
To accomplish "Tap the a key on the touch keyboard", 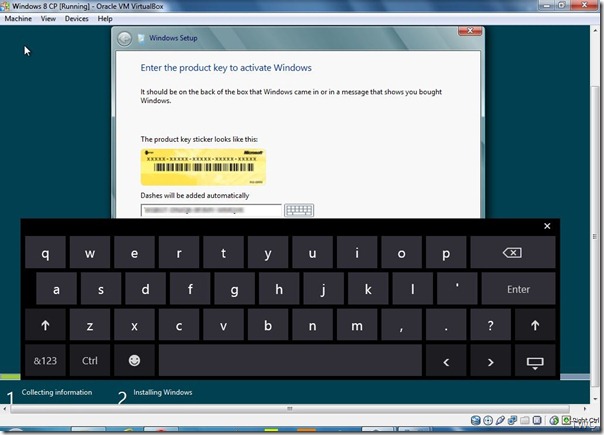I will point(56,289).
